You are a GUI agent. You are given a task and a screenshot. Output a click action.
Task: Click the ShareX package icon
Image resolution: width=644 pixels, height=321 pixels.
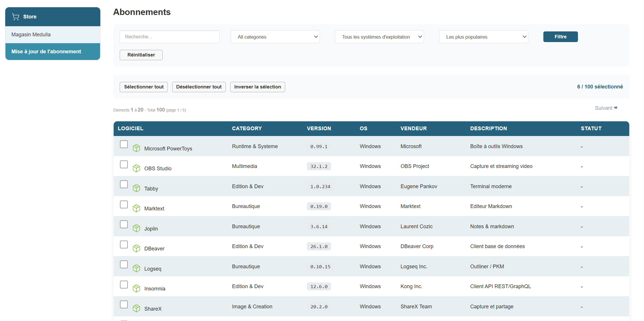136,308
